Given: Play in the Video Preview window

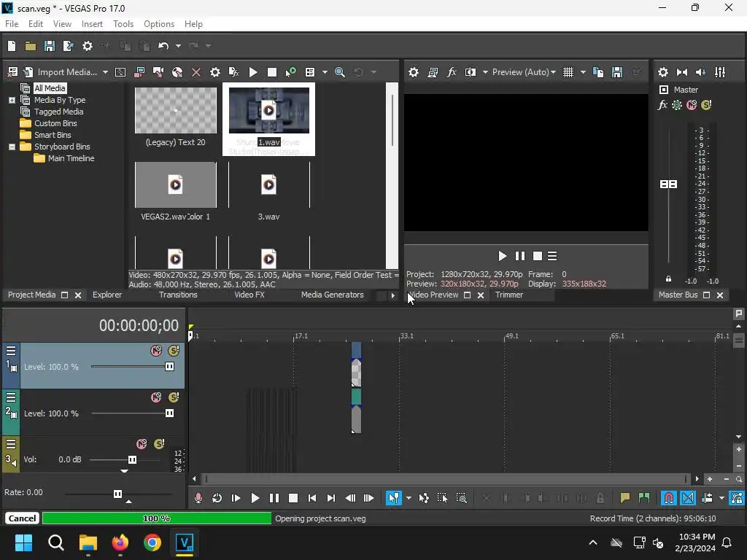Looking at the screenshot, I should pos(502,256).
